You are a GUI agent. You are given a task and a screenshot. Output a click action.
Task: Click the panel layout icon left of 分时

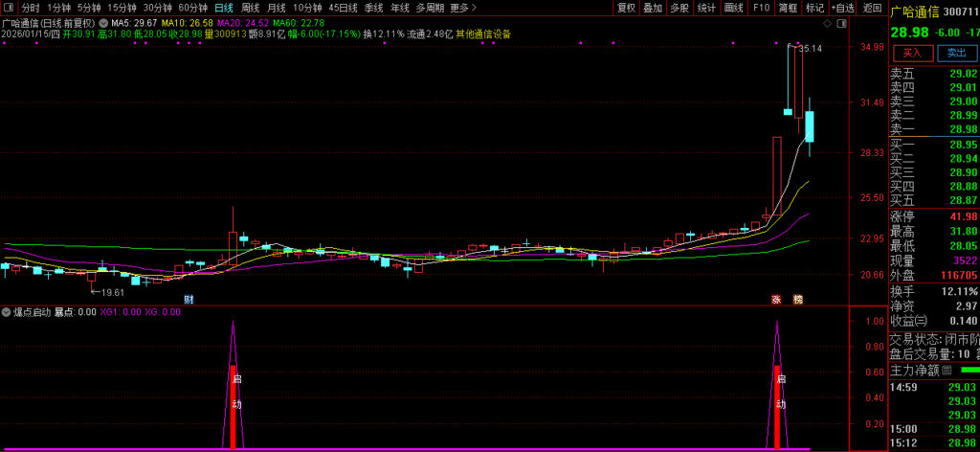tap(9, 8)
